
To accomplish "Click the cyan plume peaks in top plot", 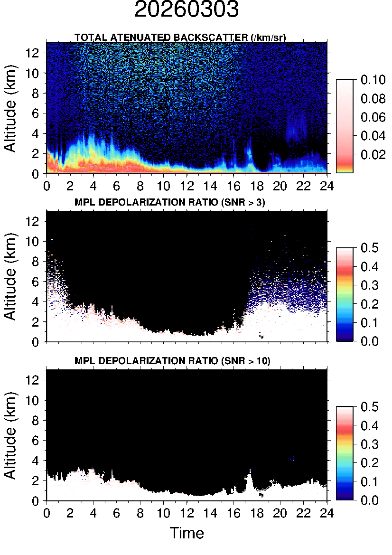I will click(90, 141).
